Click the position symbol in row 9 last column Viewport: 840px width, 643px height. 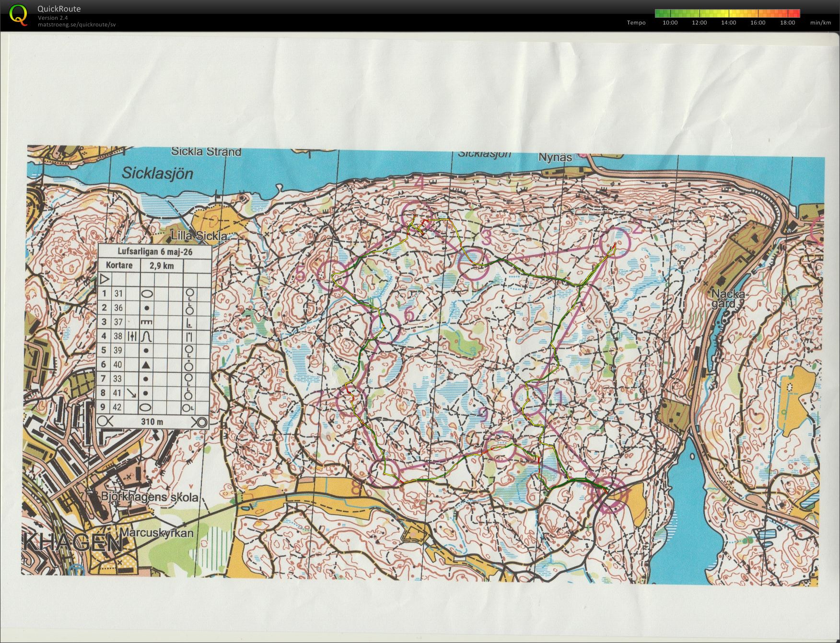pyautogui.click(x=188, y=408)
